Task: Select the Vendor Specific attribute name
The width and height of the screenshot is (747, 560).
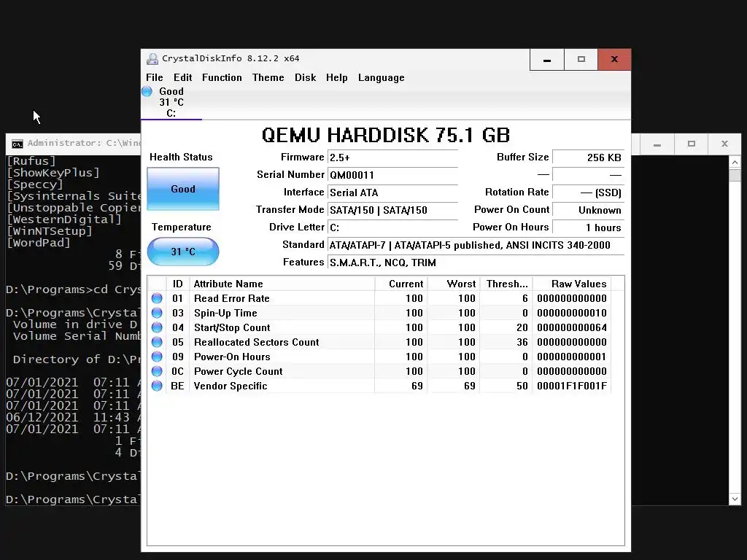Action: click(231, 386)
